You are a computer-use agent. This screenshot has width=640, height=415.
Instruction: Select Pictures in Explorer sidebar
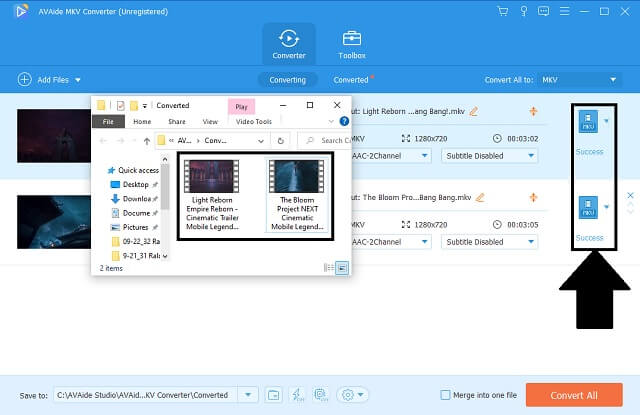coord(135,227)
